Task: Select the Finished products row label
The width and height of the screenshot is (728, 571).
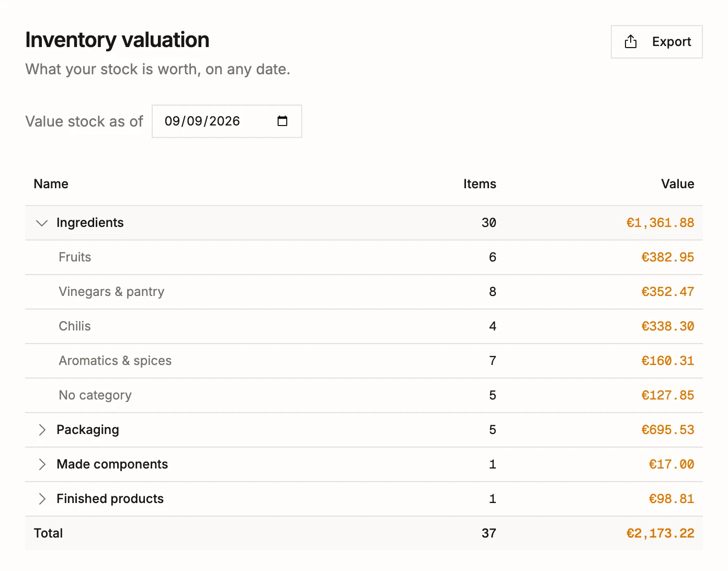Action: (110, 499)
